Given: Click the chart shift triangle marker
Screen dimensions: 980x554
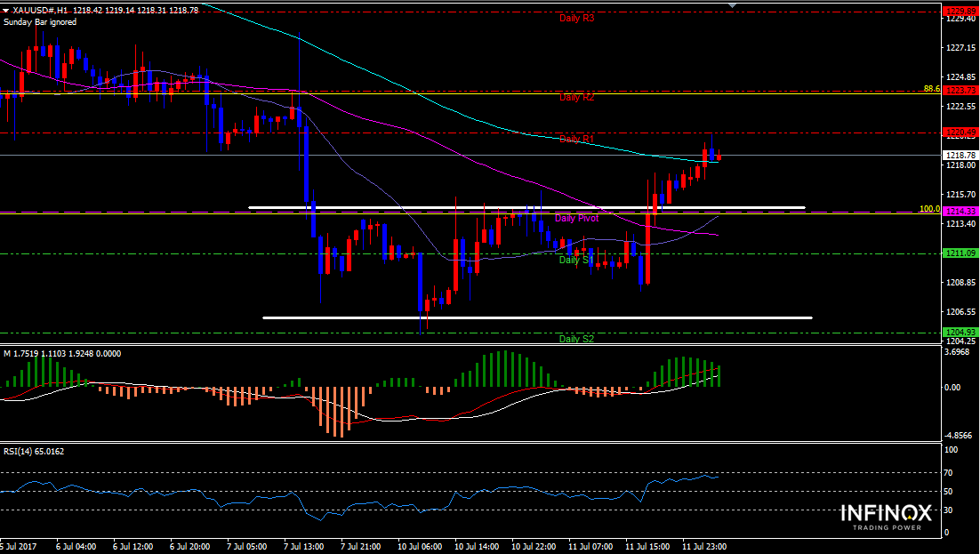Looking at the screenshot, I should 732,5.
